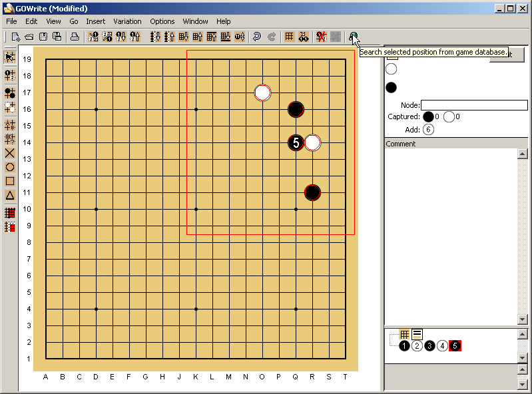Viewport: 532px width, 394px height.
Task: Open the Help menu
Action: coord(223,21)
